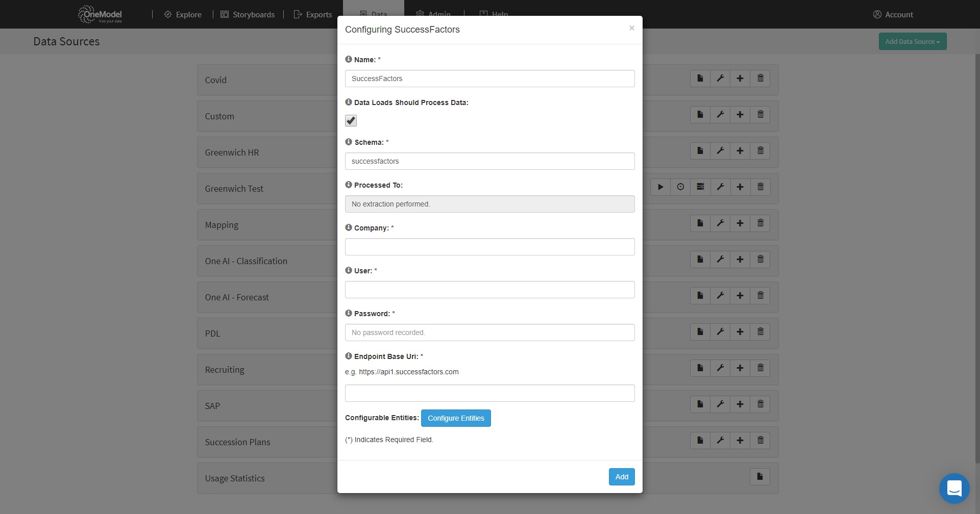Uncheck Data Loads Should Process Data checkbox
Screen dimensions: 980x514
(351, 121)
